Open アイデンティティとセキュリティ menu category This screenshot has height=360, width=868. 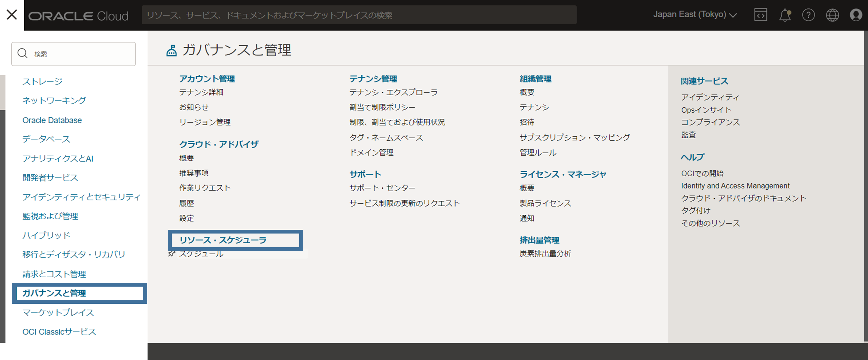click(81, 197)
